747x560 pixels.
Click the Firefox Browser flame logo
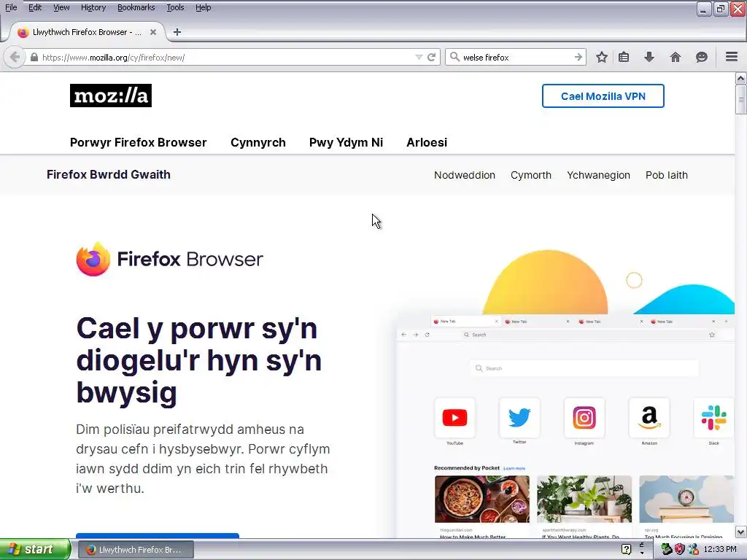[93, 259]
